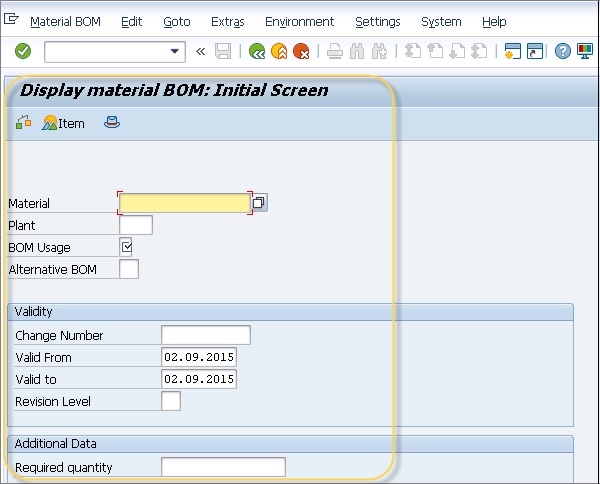Click the Validity section header
This screenshot has height=484, width=600.
(290, 312)
